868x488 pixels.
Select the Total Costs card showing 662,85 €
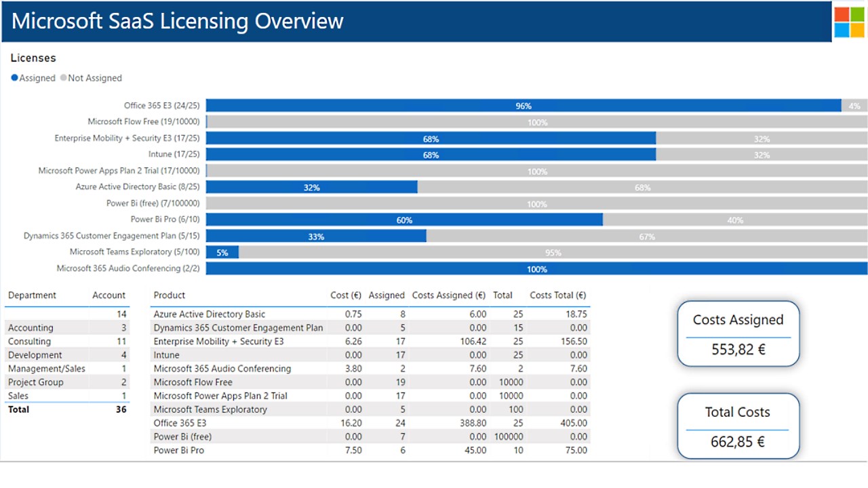(x=738, y=426)
